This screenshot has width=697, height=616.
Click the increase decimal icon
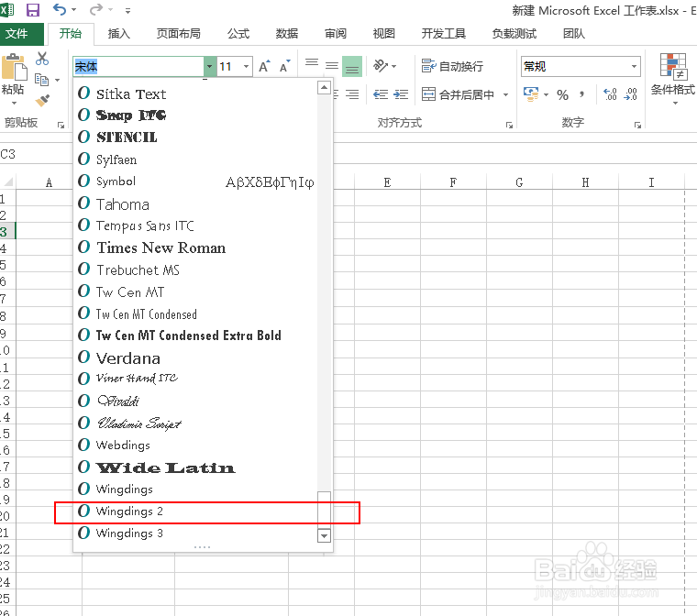[610, 93]
